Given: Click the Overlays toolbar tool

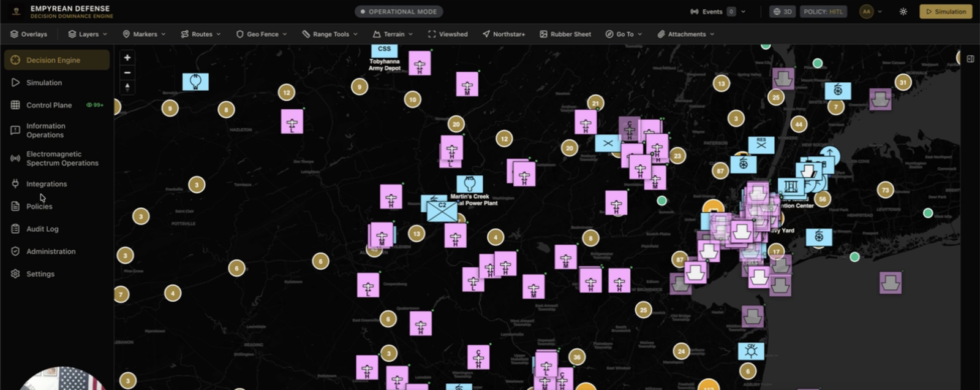Looking at the screenshot, I should point(29,34).
